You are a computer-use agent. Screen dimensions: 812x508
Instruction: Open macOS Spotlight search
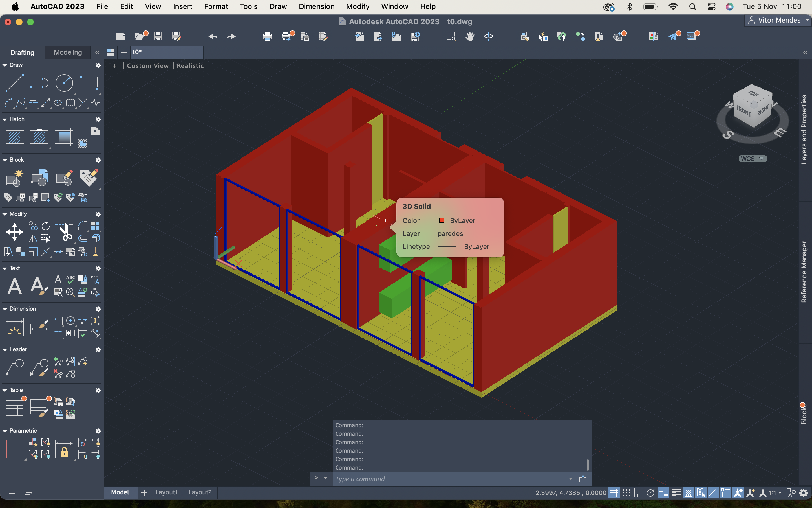[x=692, y=6]
